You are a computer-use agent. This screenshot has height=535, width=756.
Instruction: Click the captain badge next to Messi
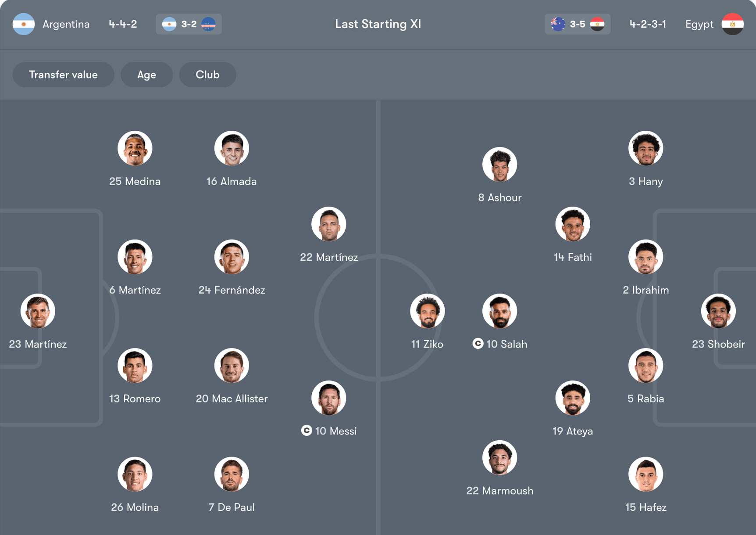[x=307, y=431]
